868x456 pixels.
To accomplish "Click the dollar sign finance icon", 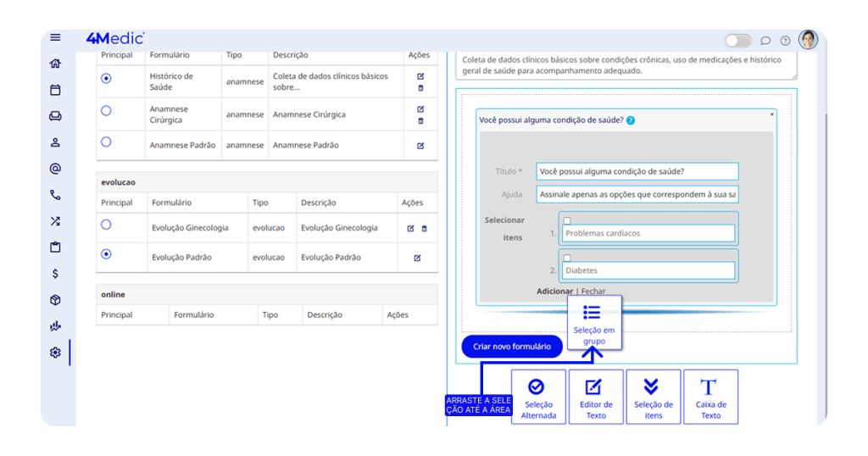I will click(x=55, y=274).
